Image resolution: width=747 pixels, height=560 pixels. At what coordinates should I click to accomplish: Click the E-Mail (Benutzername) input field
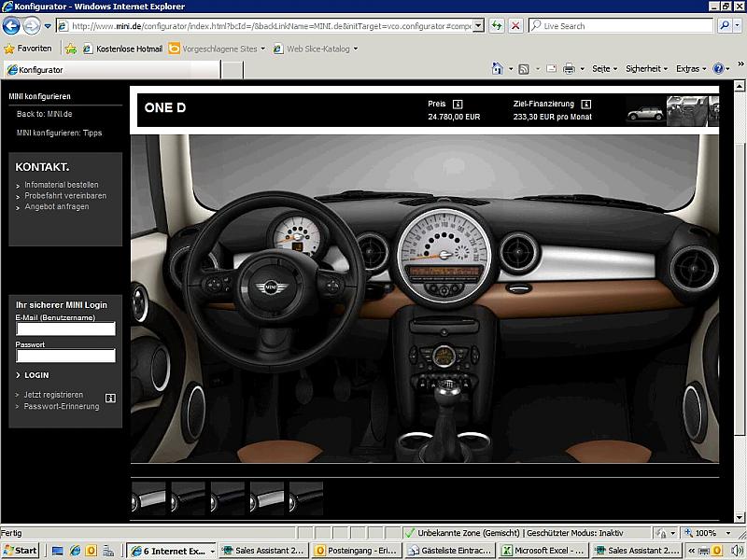65,329
